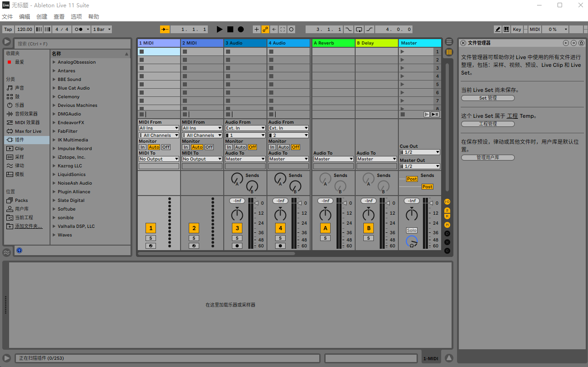Activate the Loop switch
588x367 pixels.
[x=359, y=29]
